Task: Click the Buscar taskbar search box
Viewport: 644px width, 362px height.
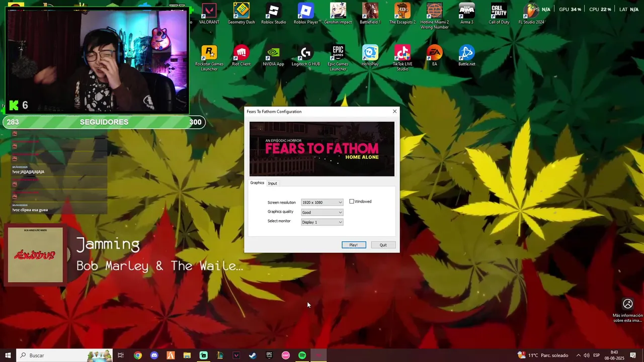Action: tap(64, 355)
